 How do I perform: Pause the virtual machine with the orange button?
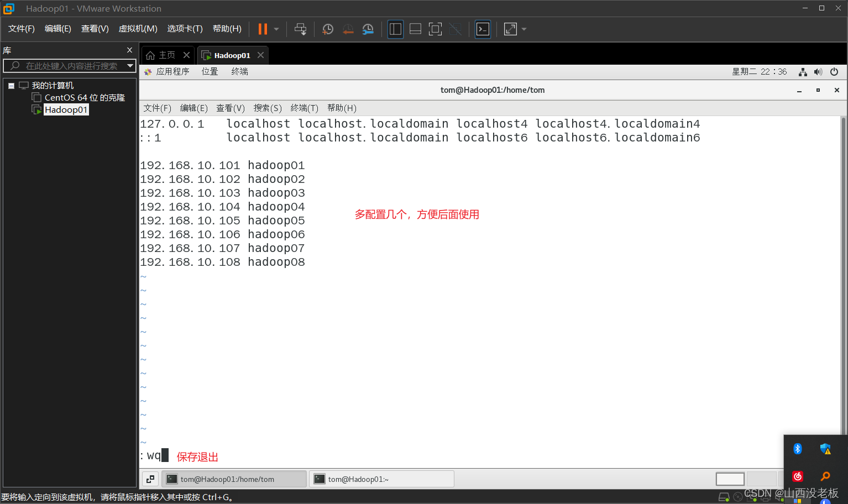[263, 29]
